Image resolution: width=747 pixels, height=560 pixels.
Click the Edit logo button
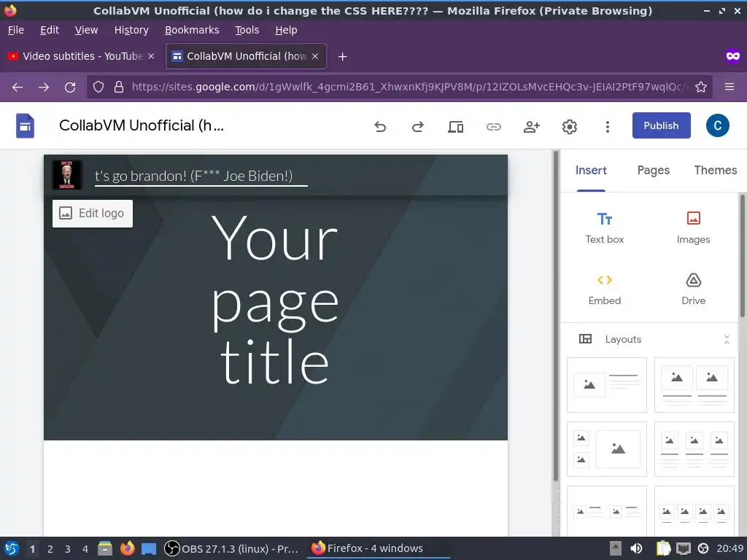pos(93,214)
